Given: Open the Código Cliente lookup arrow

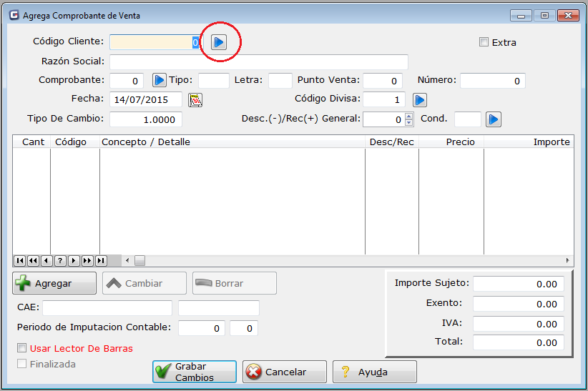Looking at the screenshot, I should [x=219, y=43].
